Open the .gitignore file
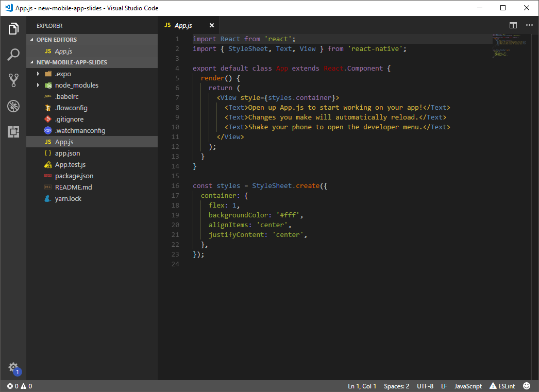Viewport: 539px width, 392px height. pyautogui.click(x=92, y=119)
